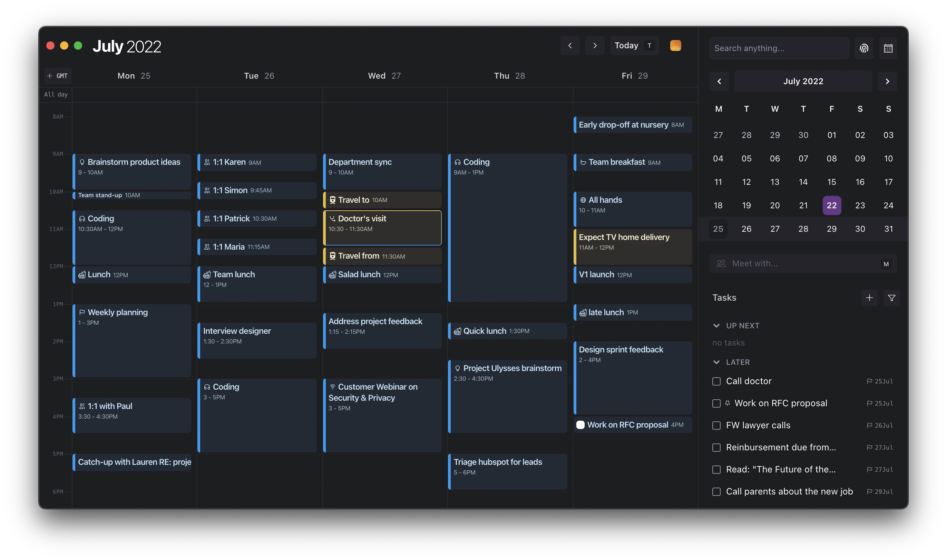
Task: Add a timezone next to GMT
Action: [x=50, y=76]
